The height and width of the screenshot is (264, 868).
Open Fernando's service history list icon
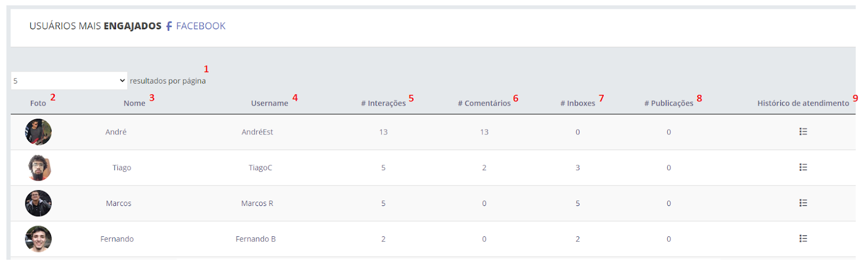click(803, 239)
